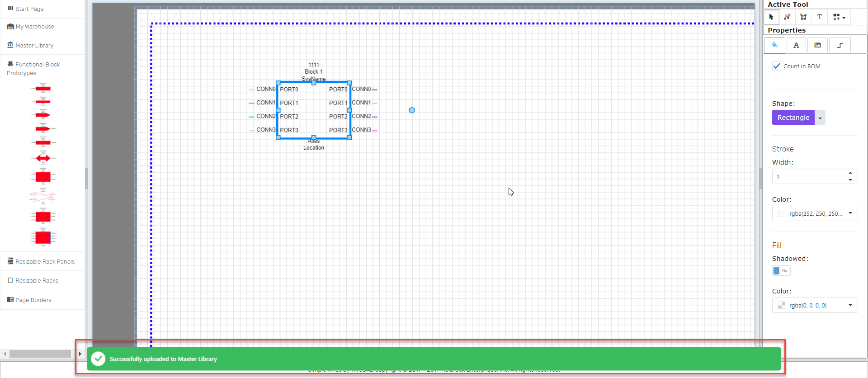Click the Rectangle shape button
This screenshot has height=378, width=868.
[x=793, y=118]
